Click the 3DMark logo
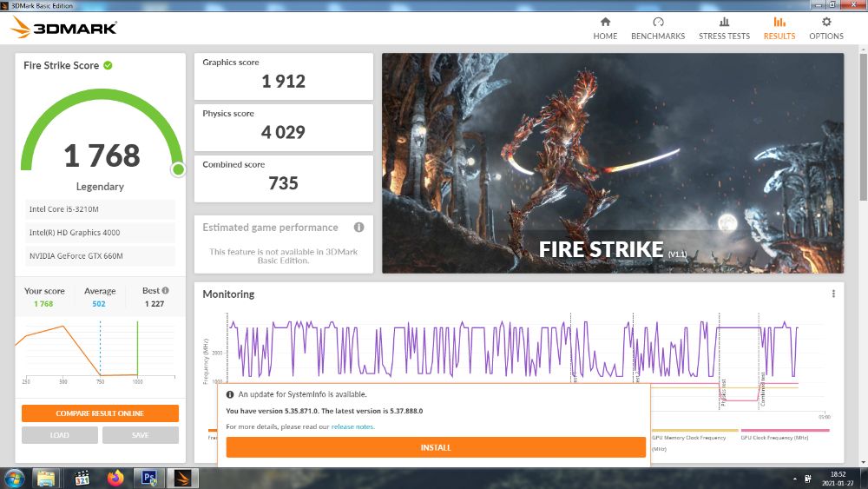Image resolution: width=868 pixels, height=489 pixels. (x=63, y=27)
